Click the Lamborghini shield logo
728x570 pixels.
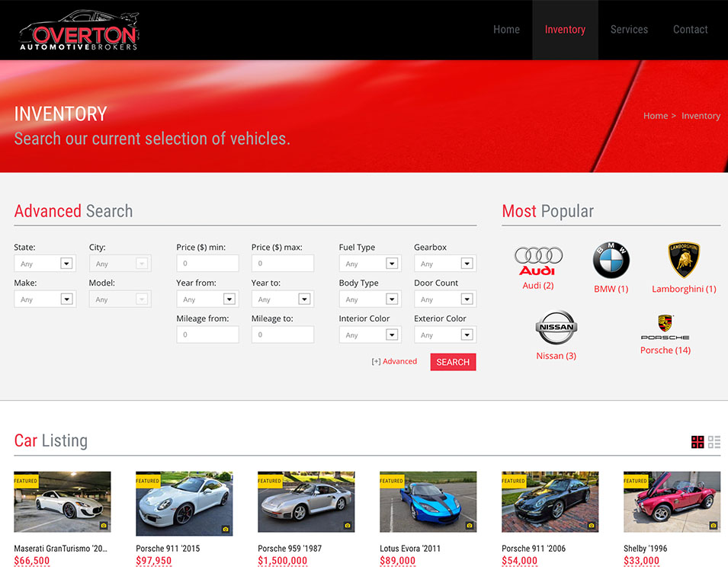(684, 260)
